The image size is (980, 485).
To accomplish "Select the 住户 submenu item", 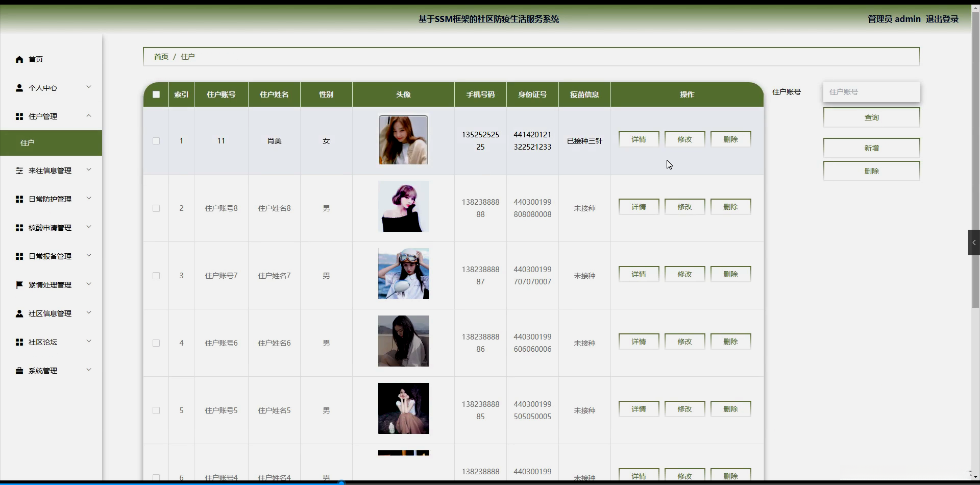I will (51, 143).
